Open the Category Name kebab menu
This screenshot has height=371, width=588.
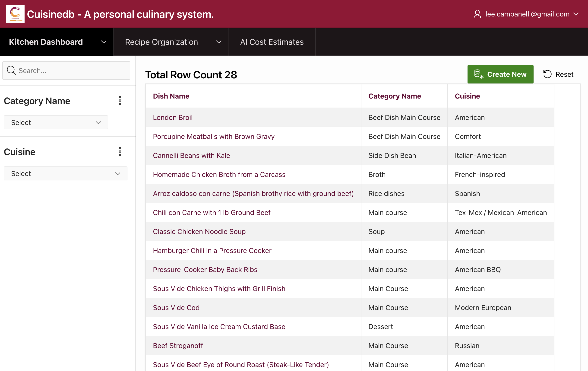pos(120,100)
